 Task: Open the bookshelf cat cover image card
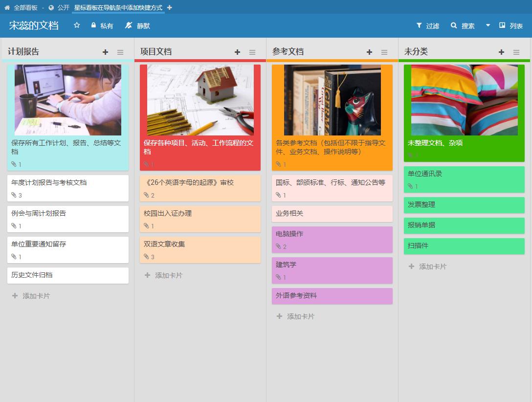point(332,100)
